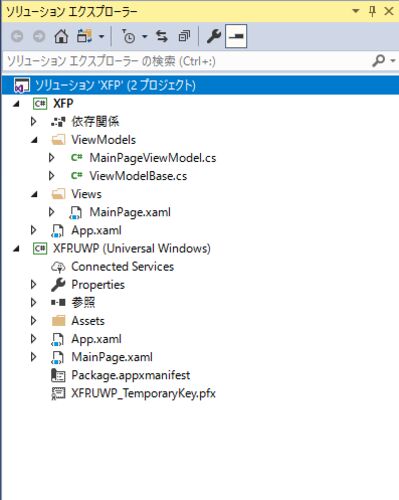Viewport: 399px width, 500px height.
Task: Expand App.xaml in XFP project
Action: pos(33,230)
